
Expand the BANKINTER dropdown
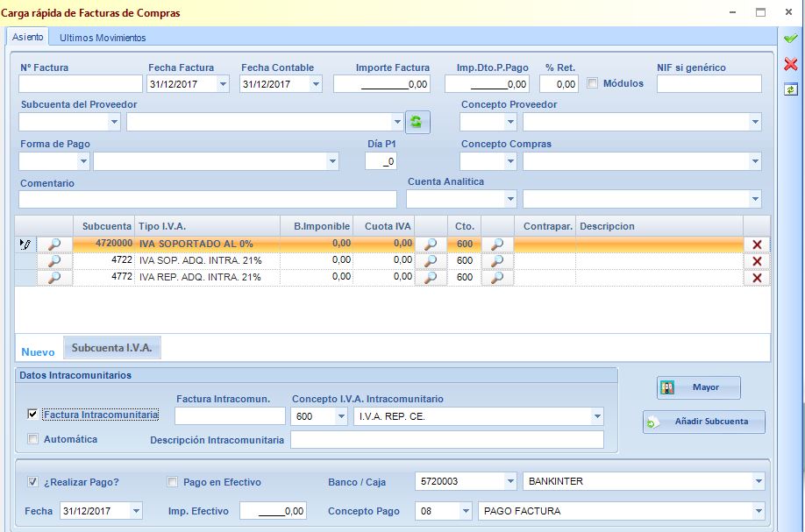tap(759, 481)
